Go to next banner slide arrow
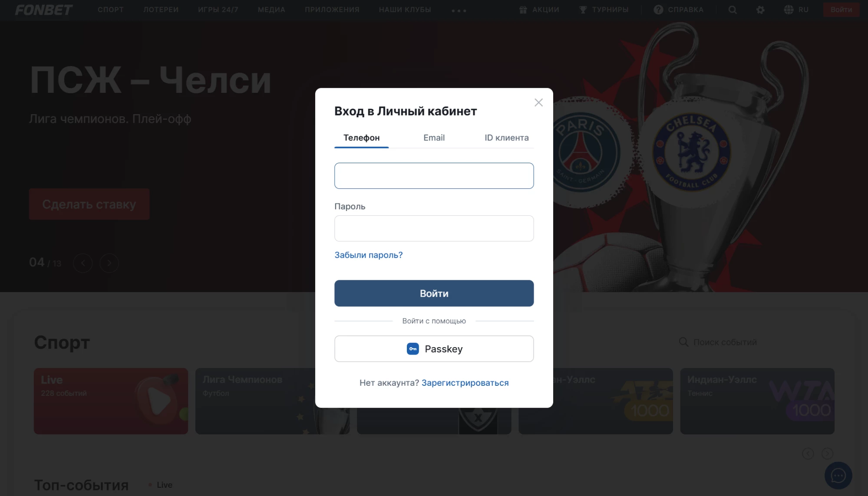Viewport: 868px width, 496px height. 109,263
